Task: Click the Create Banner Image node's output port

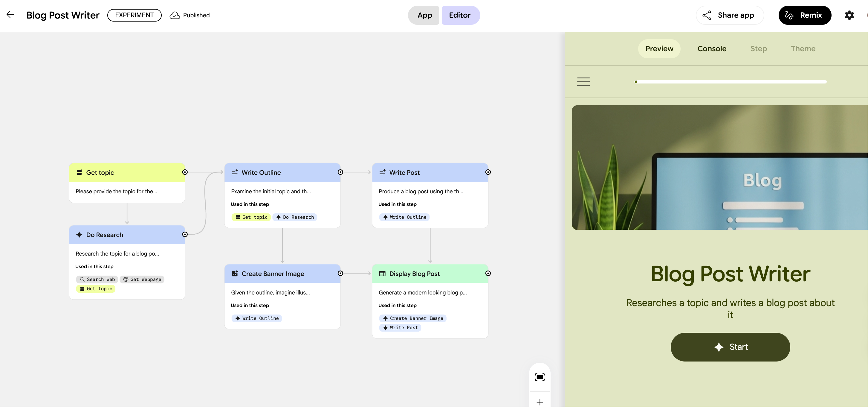Action: point(340,273)
